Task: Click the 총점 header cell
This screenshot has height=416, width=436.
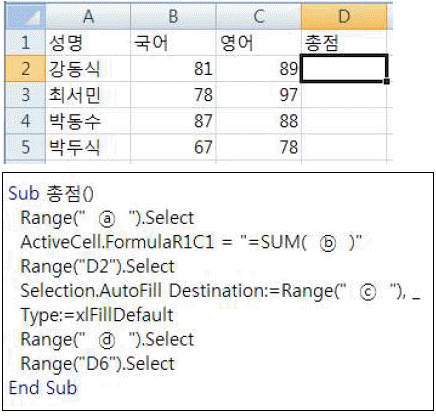Action: tap(344, 43)
